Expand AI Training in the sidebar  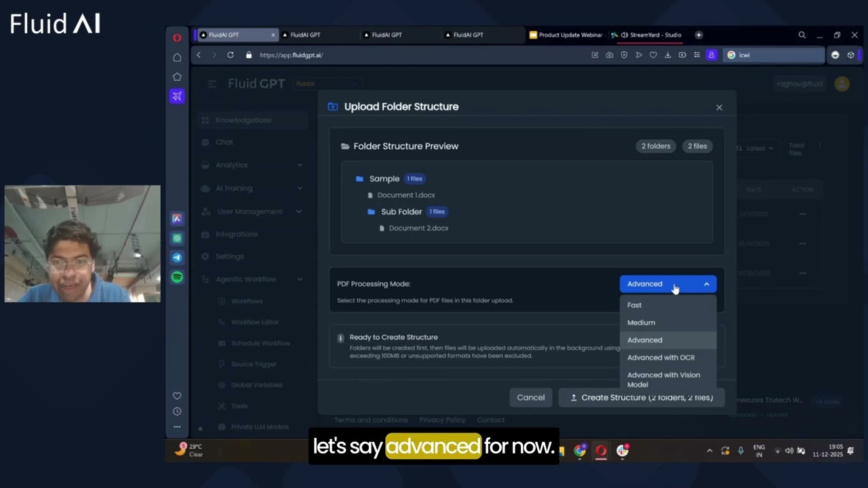(x=252, y=188)
